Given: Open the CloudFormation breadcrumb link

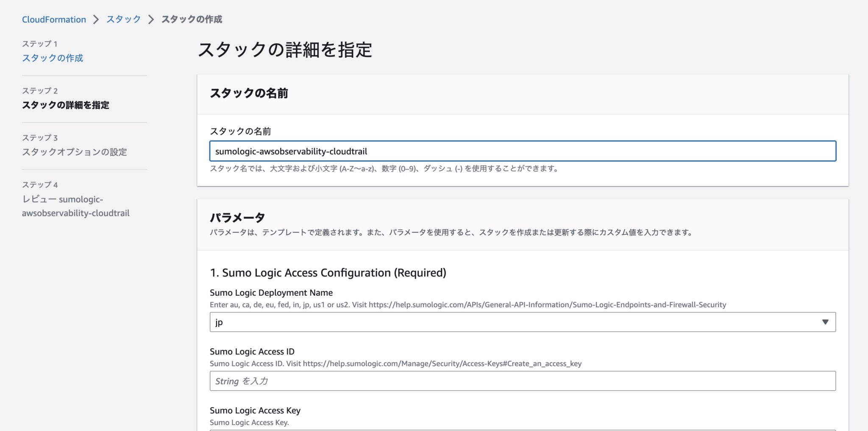Looking at the screenshot, I should [53, 19].
